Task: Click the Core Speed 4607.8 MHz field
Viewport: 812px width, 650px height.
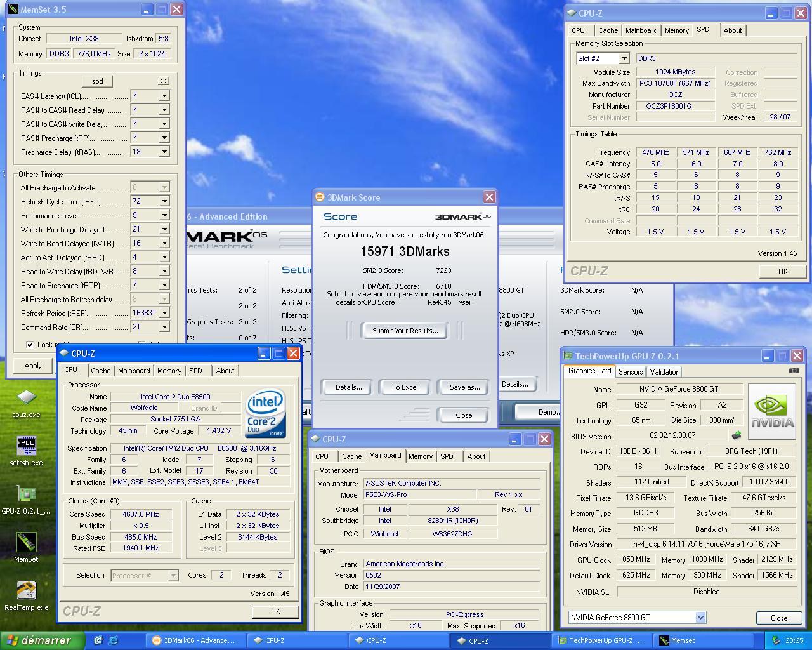Action: coord(141,514)
